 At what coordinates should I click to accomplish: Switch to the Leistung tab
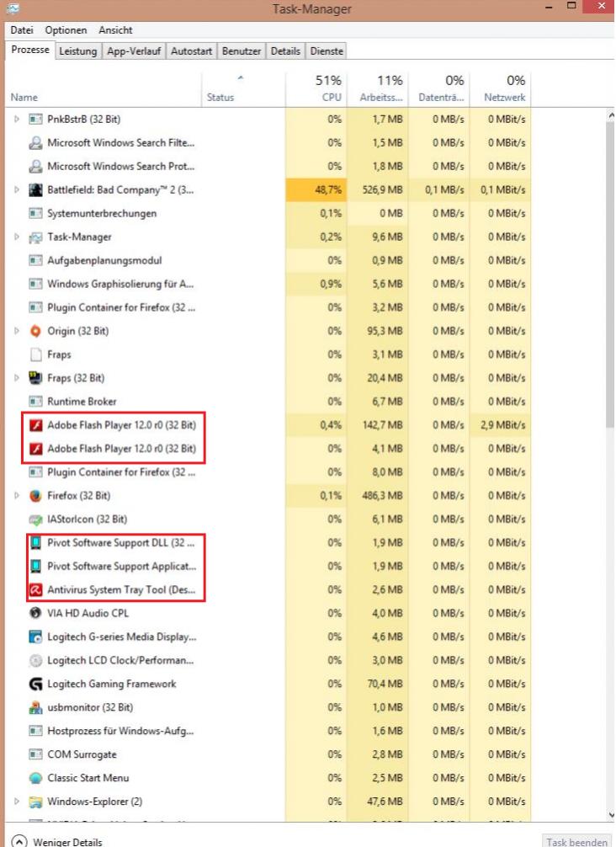[x=77, y=51]
